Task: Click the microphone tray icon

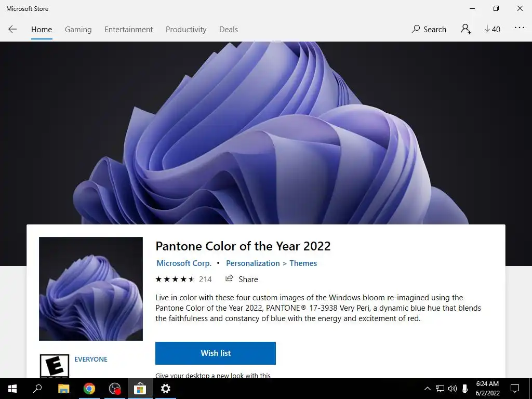Action: coord(465,389)
